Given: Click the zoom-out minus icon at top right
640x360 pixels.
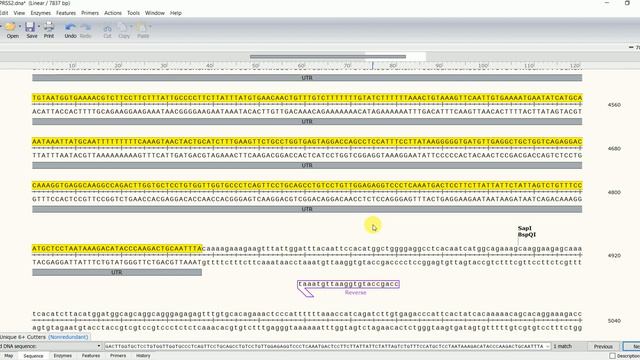Looking at the screenshot, I should [631, 48].
